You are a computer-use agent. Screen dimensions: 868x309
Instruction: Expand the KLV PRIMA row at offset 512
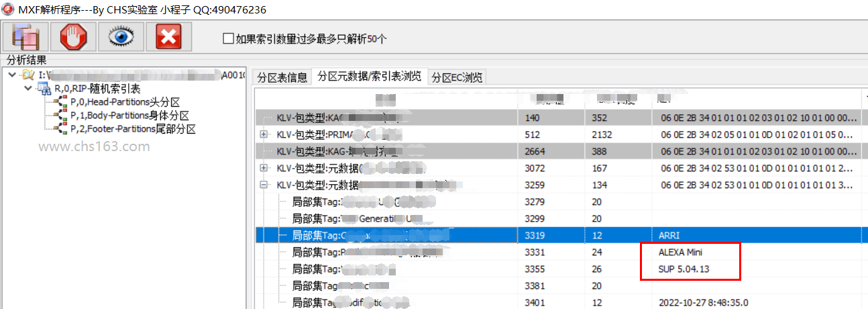(x=264, y=134)
